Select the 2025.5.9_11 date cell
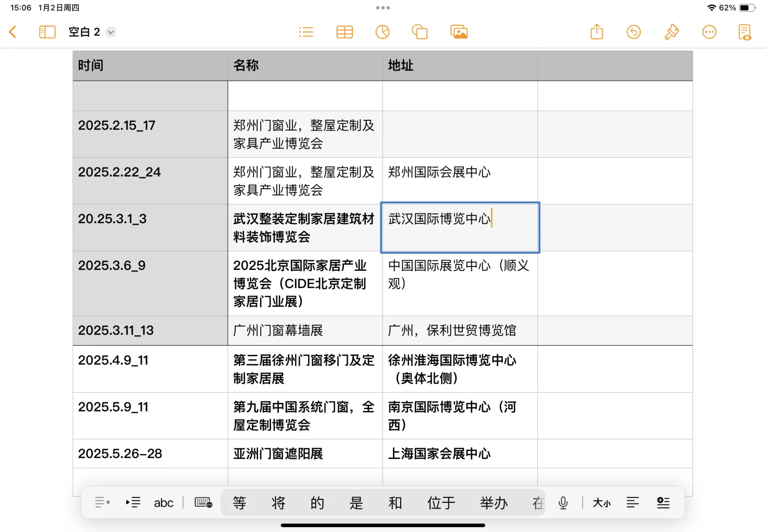The image size is (766, 532). [150, 416]
